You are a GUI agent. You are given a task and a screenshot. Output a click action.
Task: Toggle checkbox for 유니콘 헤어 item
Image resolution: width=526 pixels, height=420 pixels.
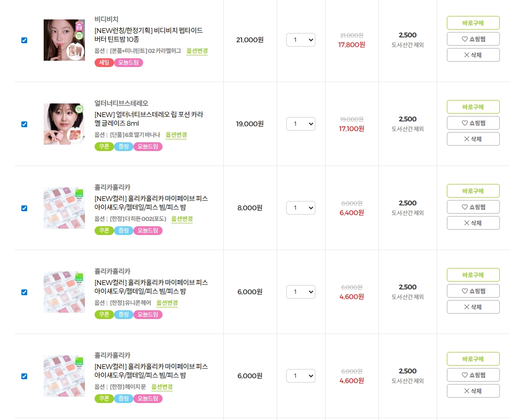(x=24, y=292)
